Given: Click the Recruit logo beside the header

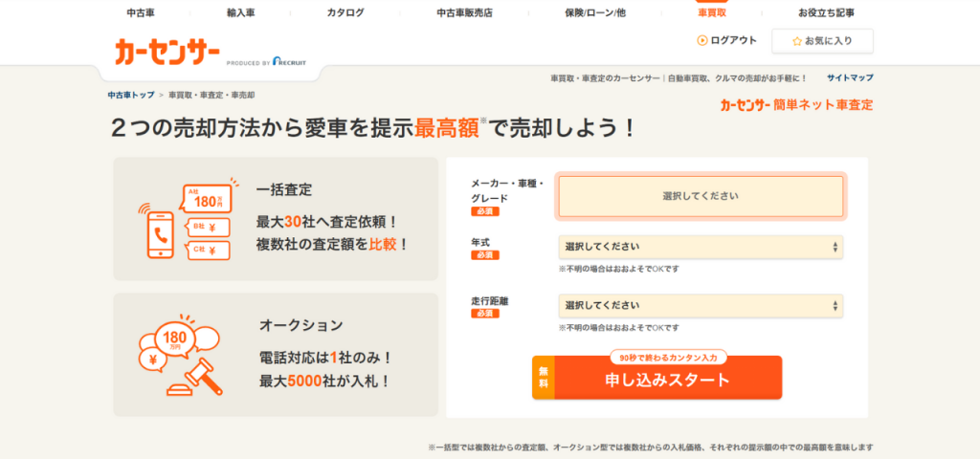Looking at the screenshot, I should pos(288,62).
